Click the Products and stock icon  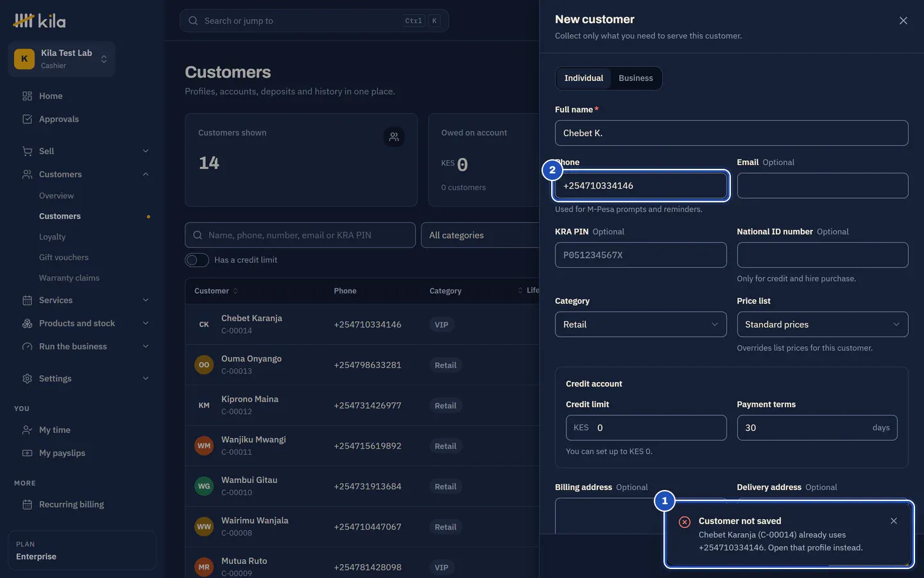pos(27,323)
